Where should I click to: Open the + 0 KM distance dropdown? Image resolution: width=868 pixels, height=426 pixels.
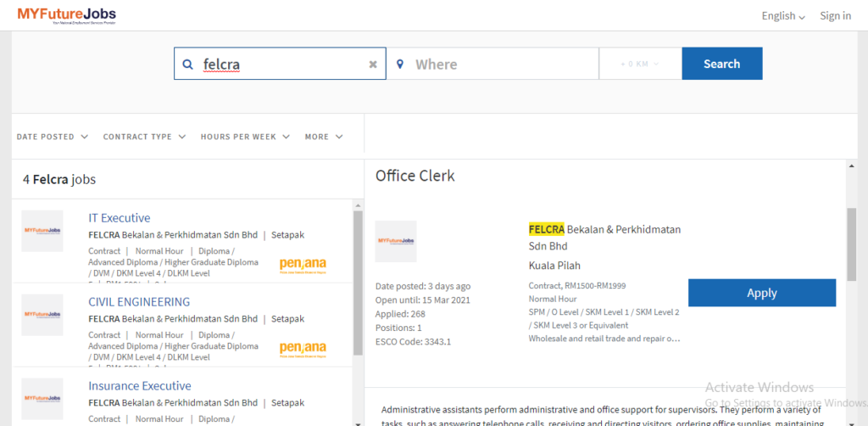pyautogui.click(x=641, y=64)
